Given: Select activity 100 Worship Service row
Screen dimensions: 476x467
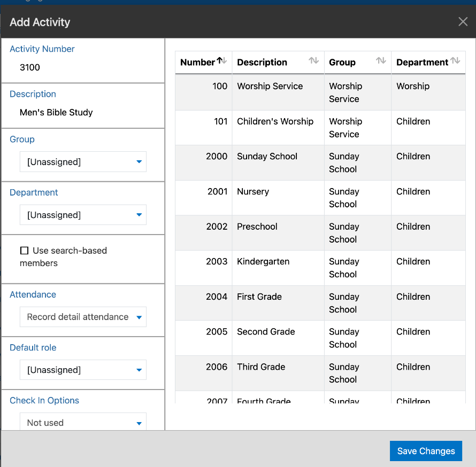Looking at the screenshot, I should pyautogui.click(x=320, y=92).
